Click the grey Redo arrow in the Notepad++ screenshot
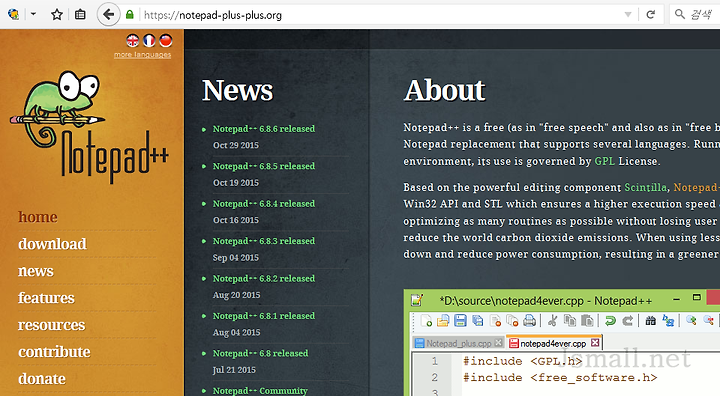 tap(627, 320)
